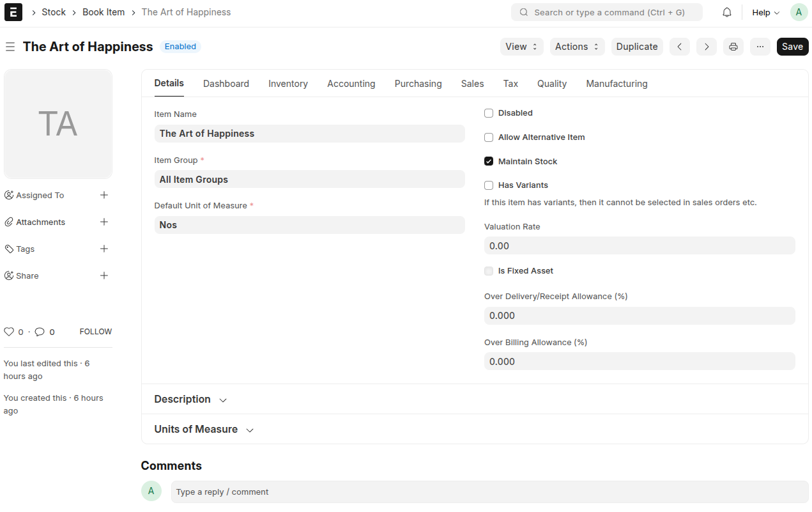Click the notification bell
The image size is (812, 512).
[x=726, y=12]
